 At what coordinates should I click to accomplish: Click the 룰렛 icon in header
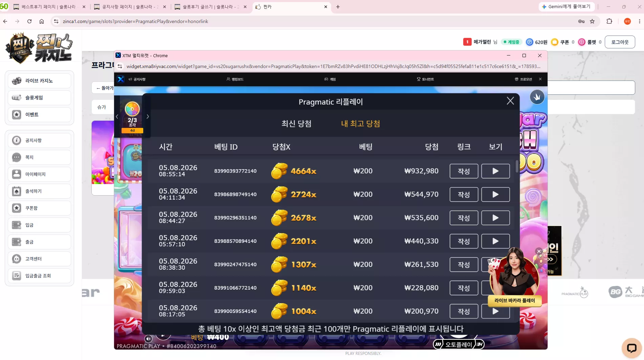click(582, 42)
